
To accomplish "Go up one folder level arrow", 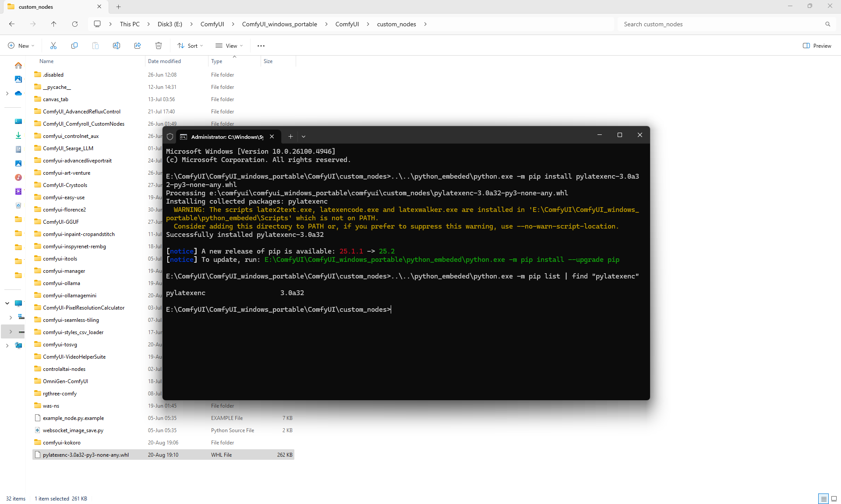I will [x=53, y=24].
